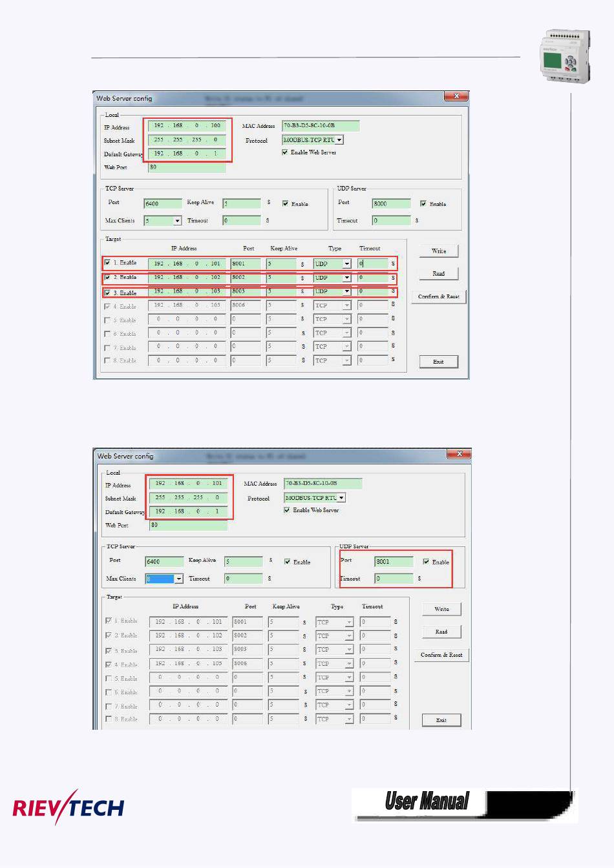The height and width of the screenshot is (868, 614).
Task: Check target 6 Enable checkbox in lower dialog
Action: [x=109, y=692]
